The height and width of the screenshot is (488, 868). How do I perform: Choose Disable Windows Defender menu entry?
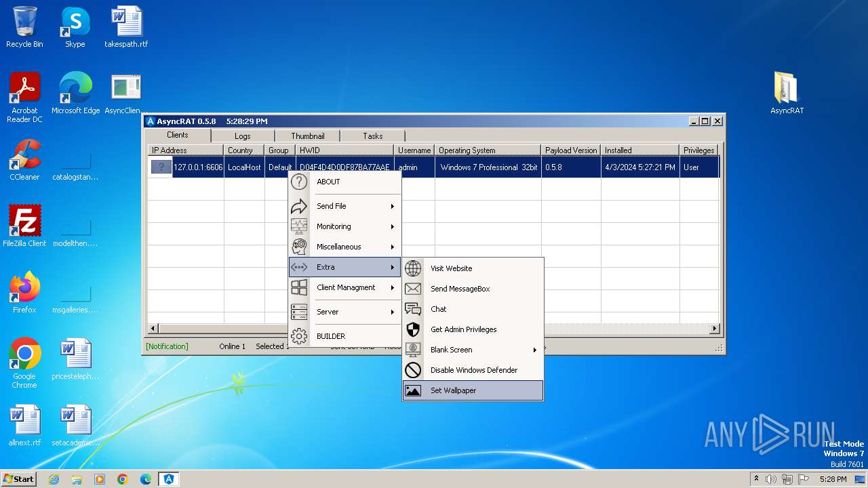[x=473, y=370]
